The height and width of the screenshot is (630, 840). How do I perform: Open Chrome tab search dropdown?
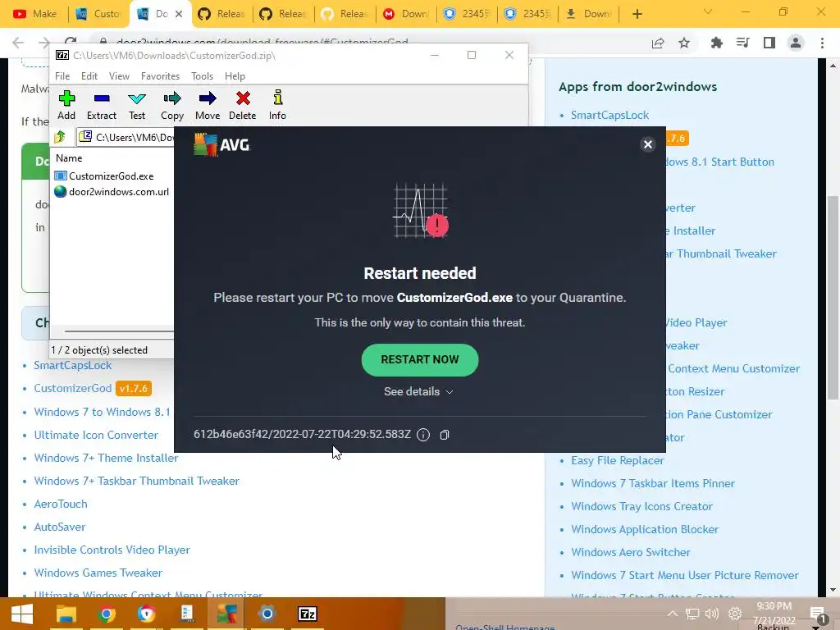pyautogui.click(x=708, y=11)
